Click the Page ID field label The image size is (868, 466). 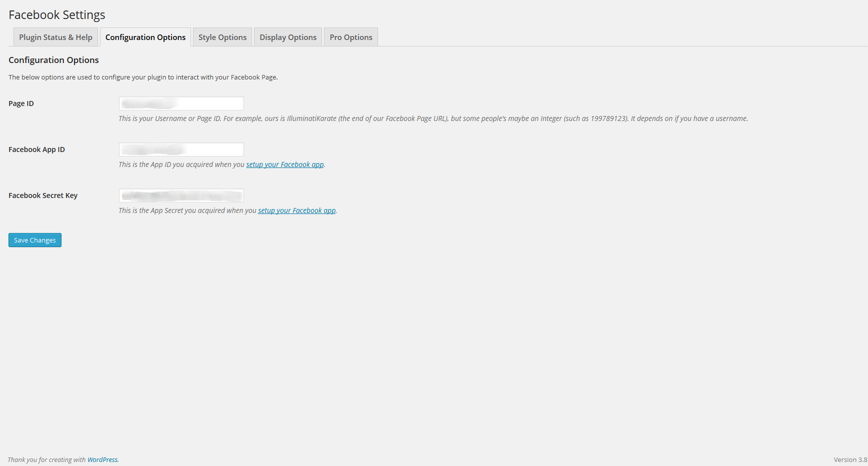21,103
